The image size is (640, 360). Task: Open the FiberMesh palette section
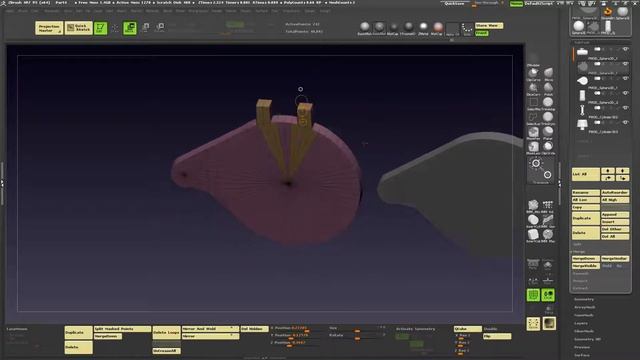pos(584,331)
